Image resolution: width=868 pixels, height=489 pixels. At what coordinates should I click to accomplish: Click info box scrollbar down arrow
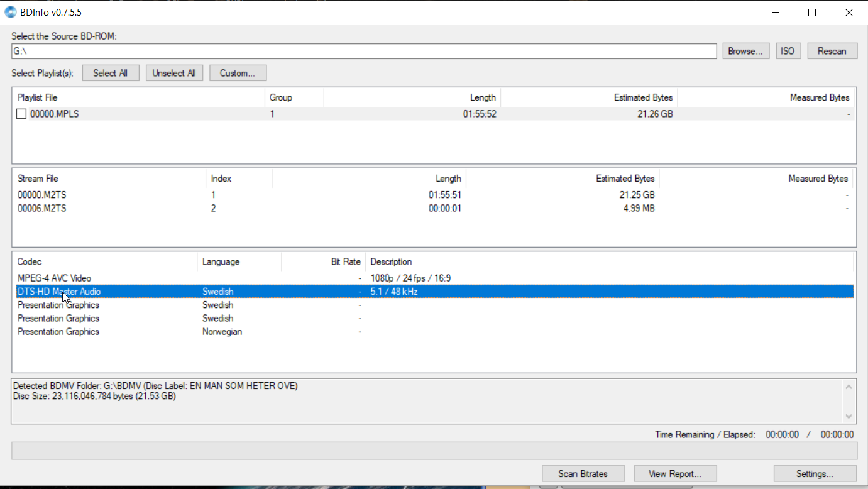click(x=849, y=416)
